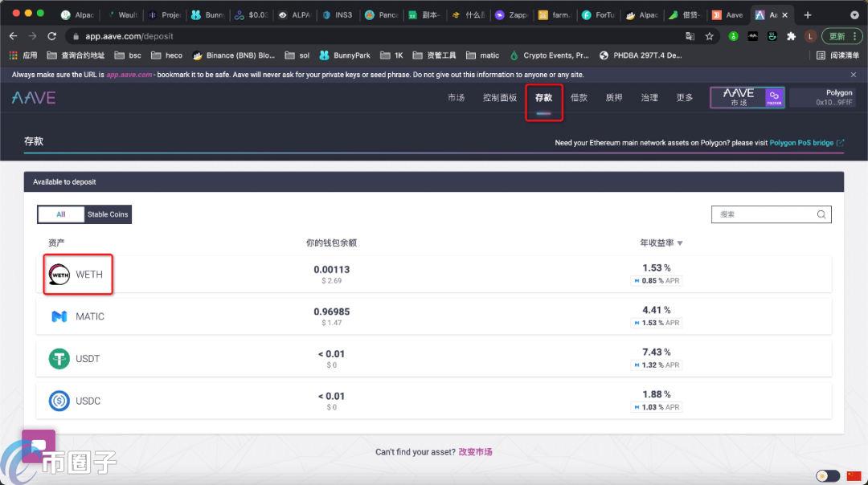Open the 查询合约地址 bookmarks folder
Screen dimensions: 868x485
[x=76, y=55]
